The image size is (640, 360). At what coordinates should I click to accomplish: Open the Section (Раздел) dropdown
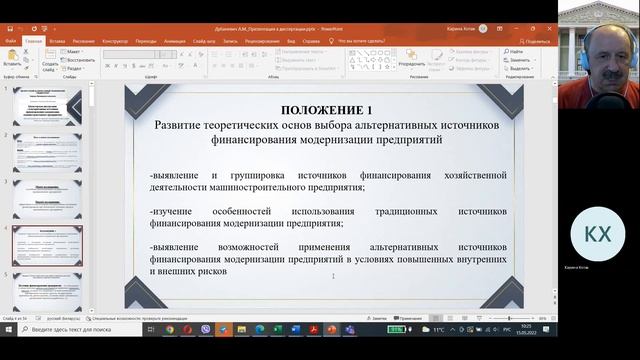coord(72,68)
